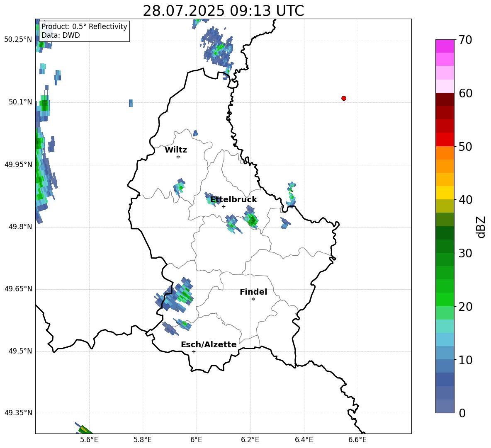Click the radar echo southeast of Wiltz
The image size is (491, 448).
pos(179,187)
